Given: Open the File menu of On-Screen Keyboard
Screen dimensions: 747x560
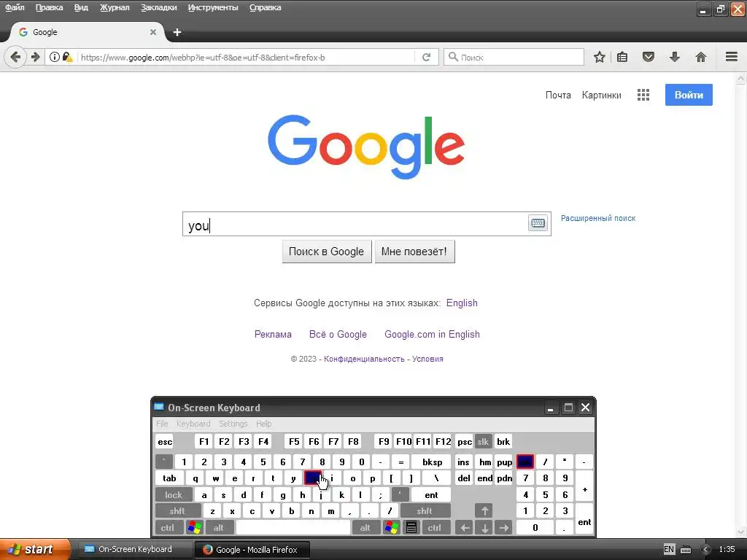Looking at the screenshot, I should tap(162, 424).
